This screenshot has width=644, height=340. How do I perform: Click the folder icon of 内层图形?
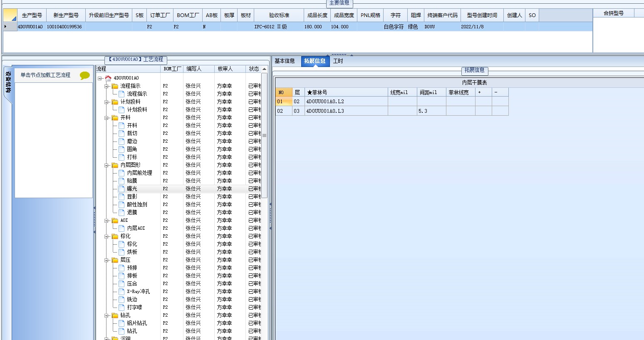[x=115, y=165]
